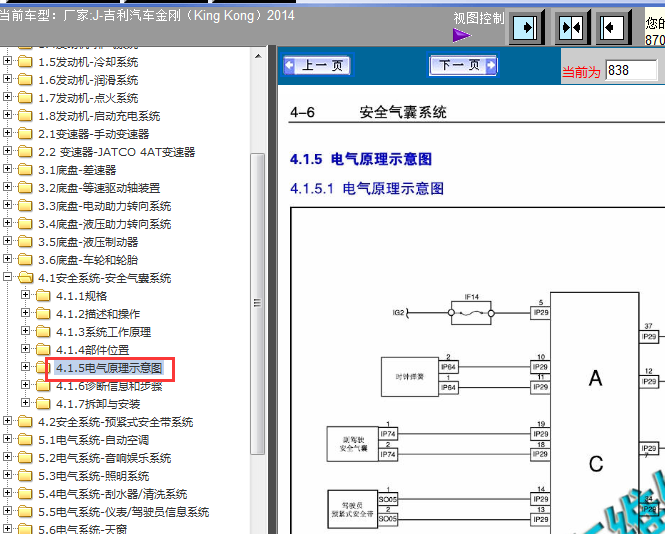Select 5.2电气系统-音响娱乐系统 tree item
Screen dimensions: 665x534
click(104, 458)
